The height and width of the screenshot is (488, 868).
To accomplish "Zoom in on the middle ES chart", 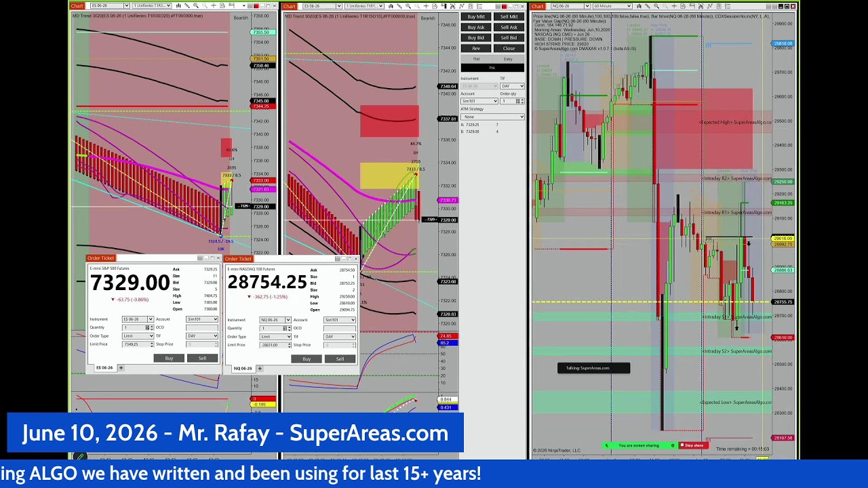I will coord(408,6).
